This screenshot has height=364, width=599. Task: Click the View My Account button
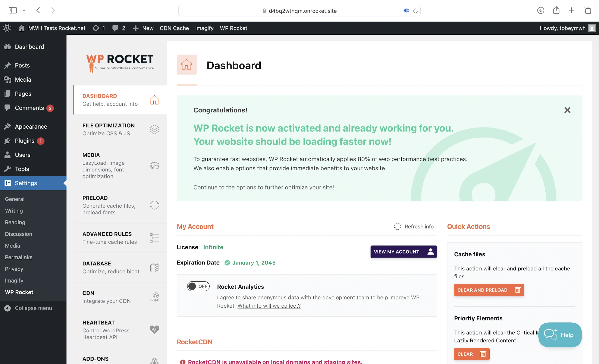tap(404, 252)
